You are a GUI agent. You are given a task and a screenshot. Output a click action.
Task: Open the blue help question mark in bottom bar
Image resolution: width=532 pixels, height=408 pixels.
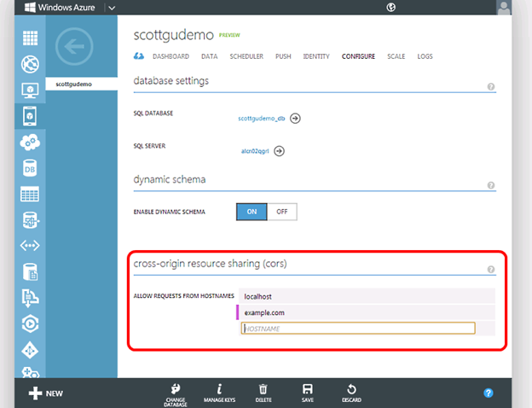tap(489, 393)
